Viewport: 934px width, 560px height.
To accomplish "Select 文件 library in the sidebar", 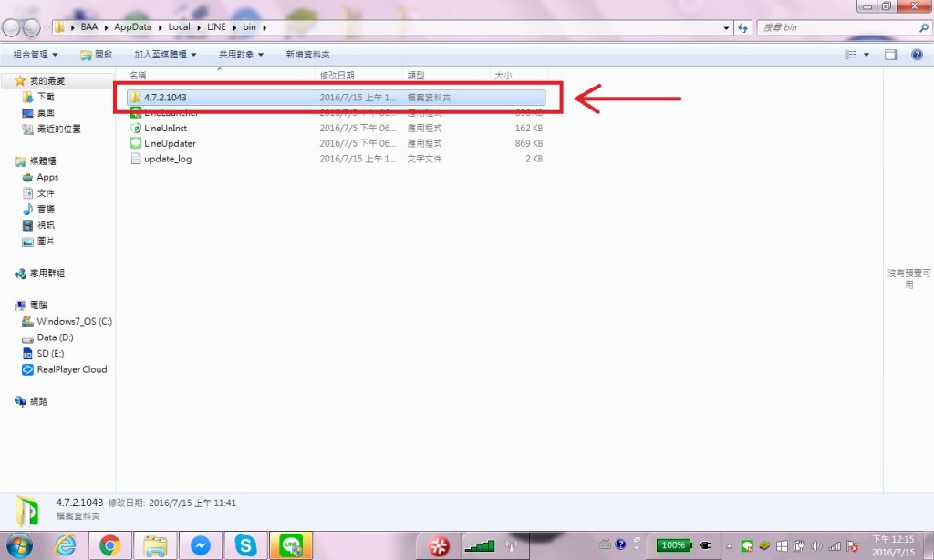I will (x=38, y=193).
